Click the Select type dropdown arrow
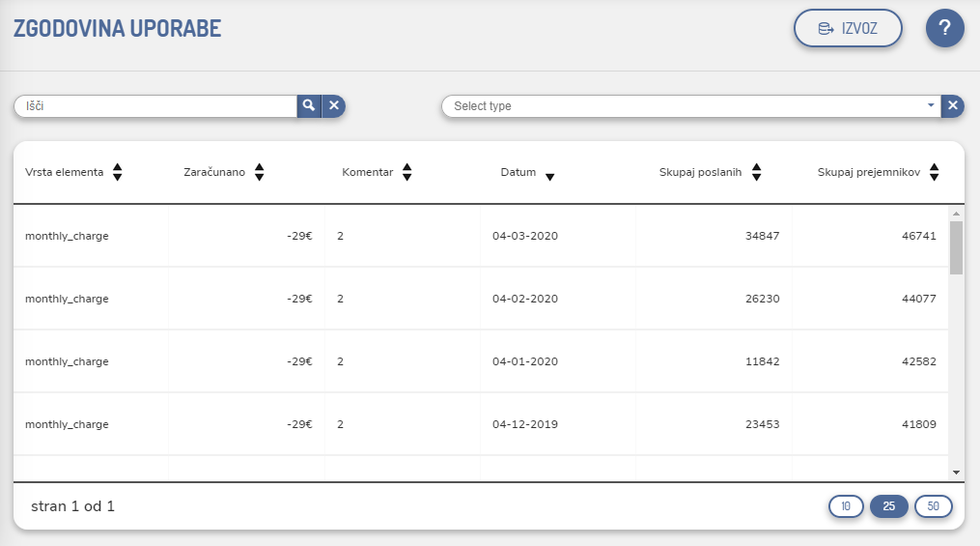The image size is (980, 546). (930, 105)
